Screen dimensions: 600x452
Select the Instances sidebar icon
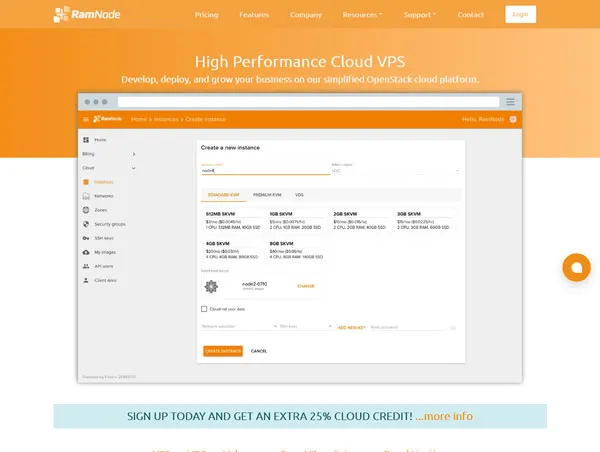[x=86, y=182]
